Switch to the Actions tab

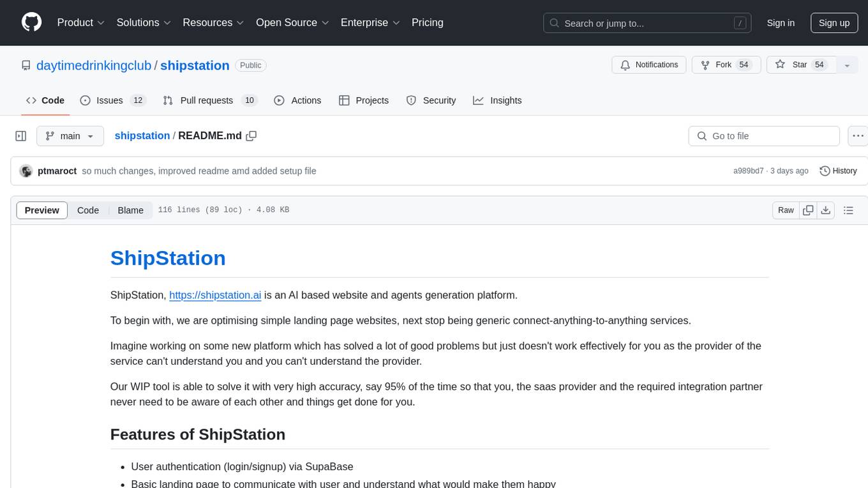tap(297, 100)
